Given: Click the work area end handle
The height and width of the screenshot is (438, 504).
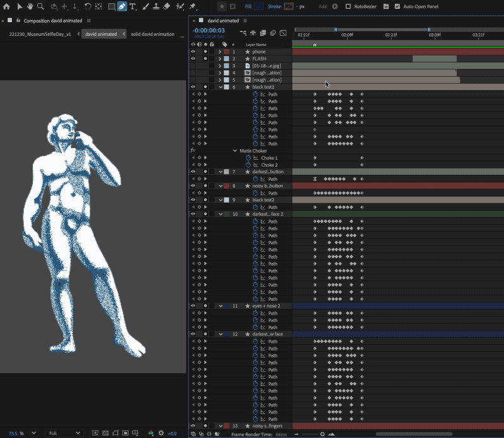Looking at the screenshot, I should 429,30.
